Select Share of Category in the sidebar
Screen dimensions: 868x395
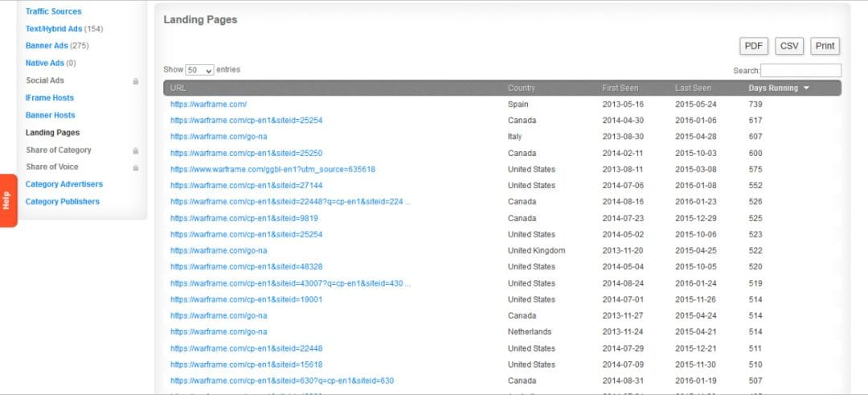pyautogui.click(x=58, y=150)
